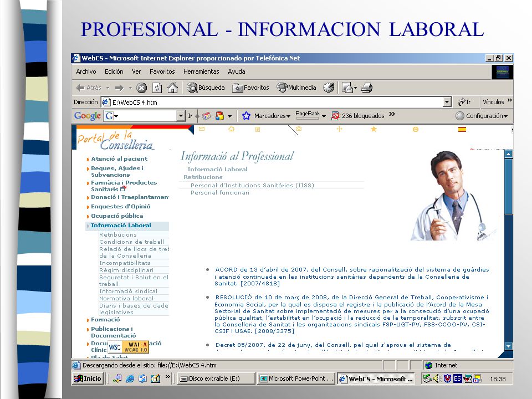Select Incompatibilitats submenu item

(x=125, y=263)
